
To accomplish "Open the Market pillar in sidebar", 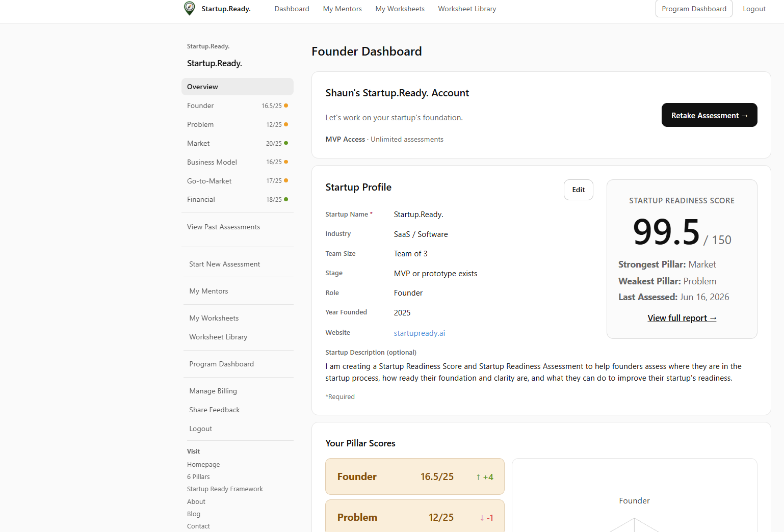I will click(238, 143).
